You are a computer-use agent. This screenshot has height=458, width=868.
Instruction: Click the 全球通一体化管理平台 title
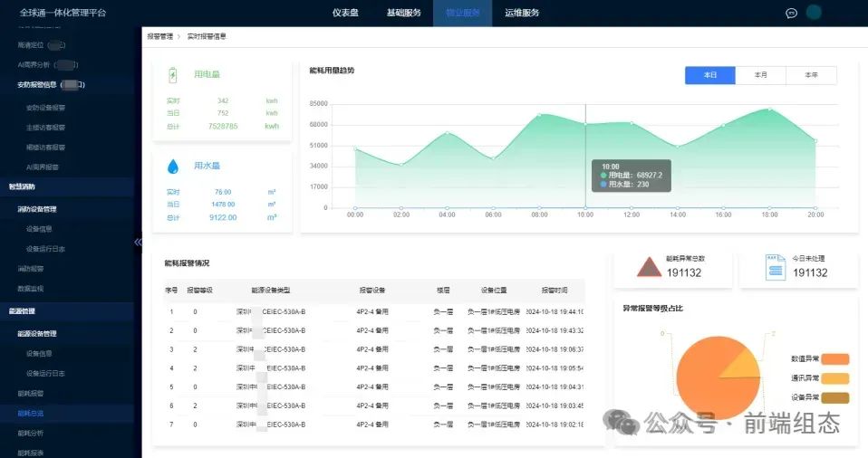point(63,13)
